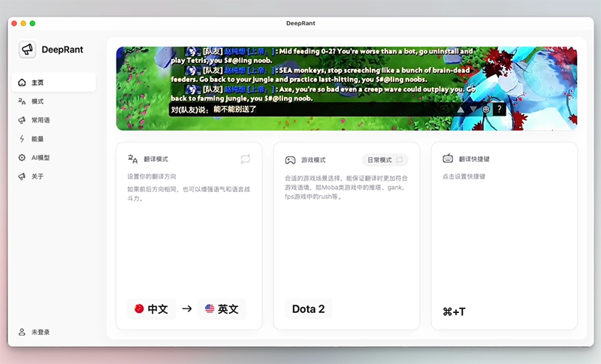Click the home icon beside 主页
The width and height of the screenshot is (601, 364).
click(22, 83)
